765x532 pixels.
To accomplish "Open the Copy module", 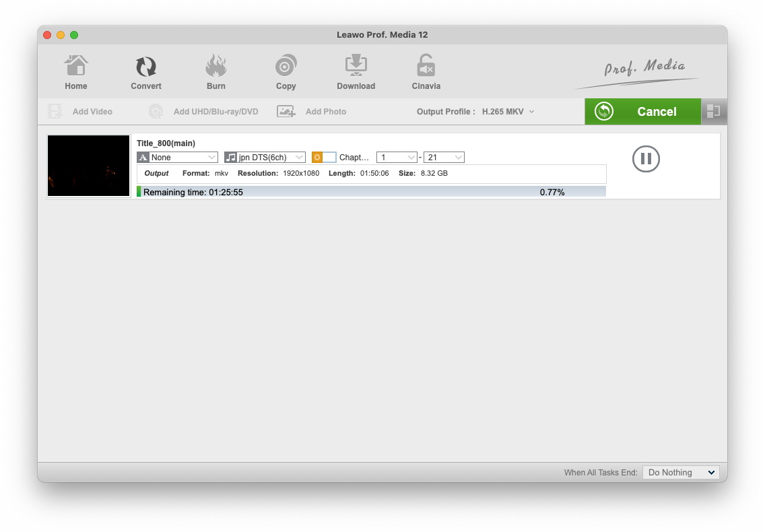I will [286, 72].
